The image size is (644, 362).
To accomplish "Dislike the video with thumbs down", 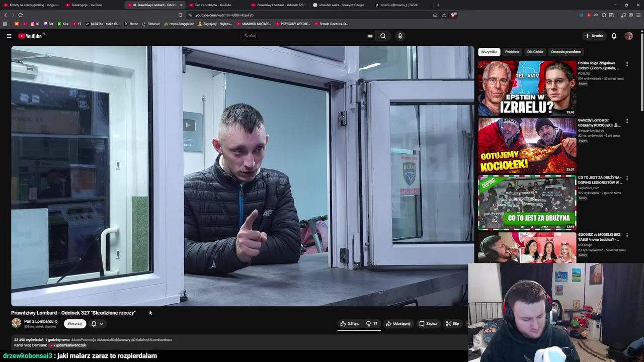I will [x=372, y=324].
